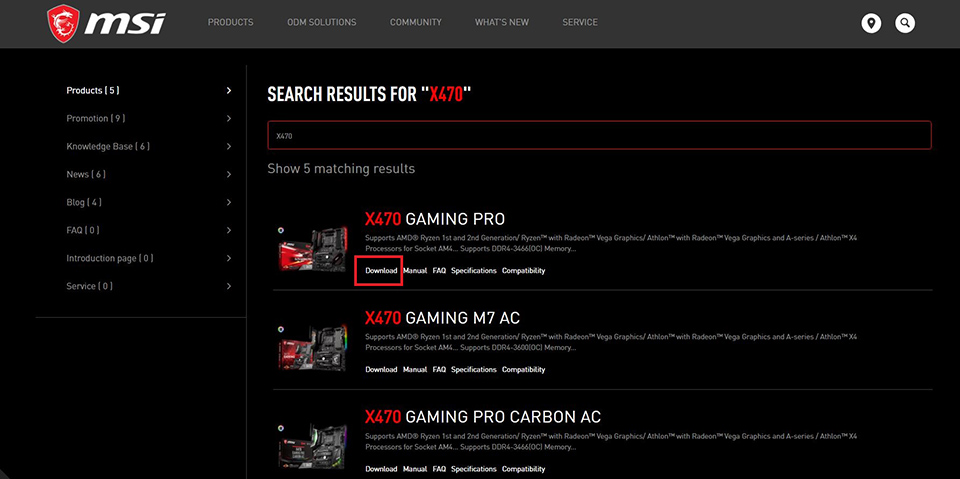Click Manual for X470 GAMING PRO CARBON AC

tap(415, 469)
